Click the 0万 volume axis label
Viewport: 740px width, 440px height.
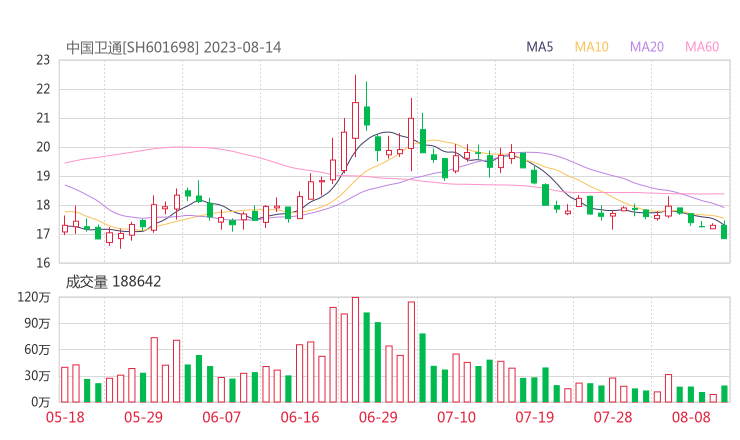(41, 402)
